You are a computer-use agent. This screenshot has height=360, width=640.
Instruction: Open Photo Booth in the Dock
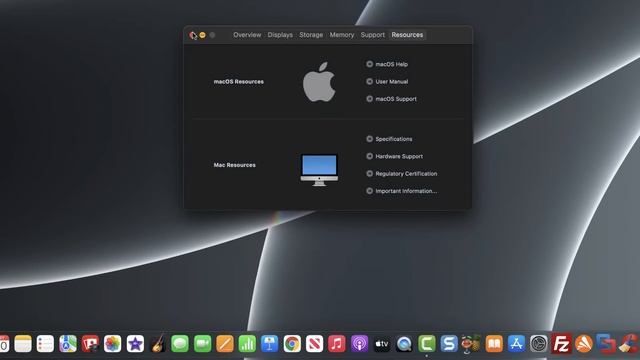tap(90, 344)
